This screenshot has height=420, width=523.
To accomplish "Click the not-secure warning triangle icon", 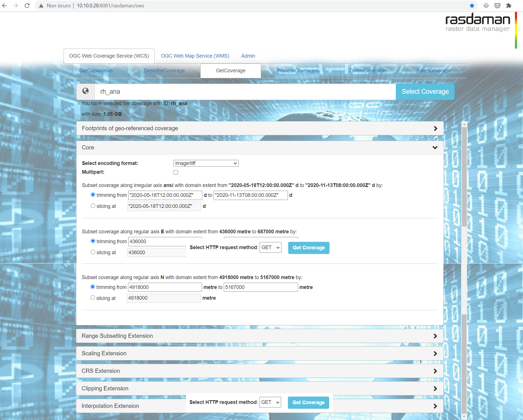I will point(41,6).
